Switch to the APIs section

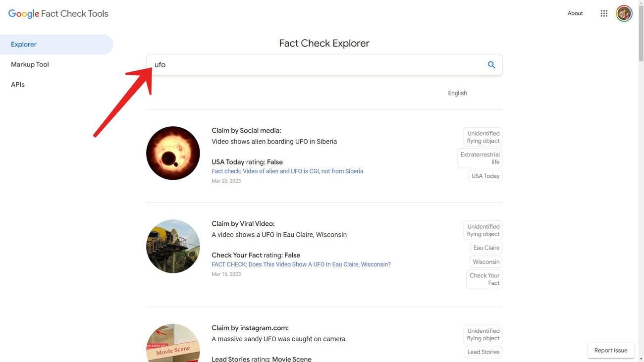[x=17, y=84]
